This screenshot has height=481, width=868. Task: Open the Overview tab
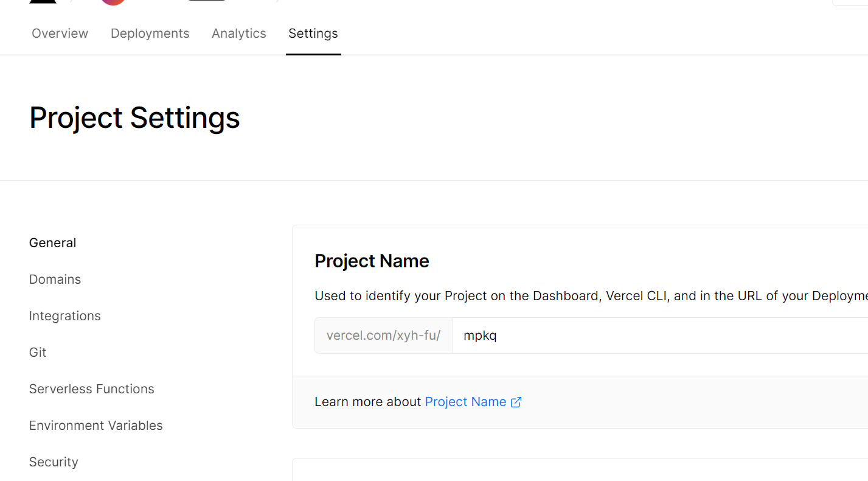click(60, 33)
